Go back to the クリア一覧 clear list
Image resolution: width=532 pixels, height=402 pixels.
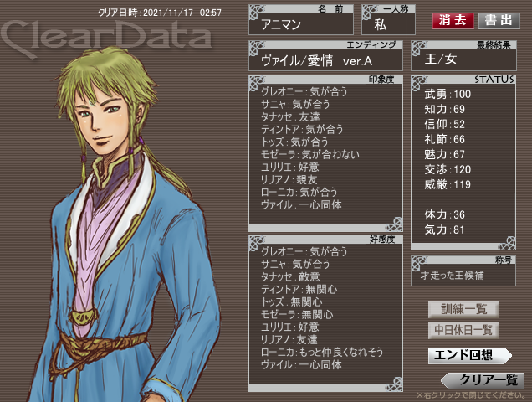click(483, 380)
